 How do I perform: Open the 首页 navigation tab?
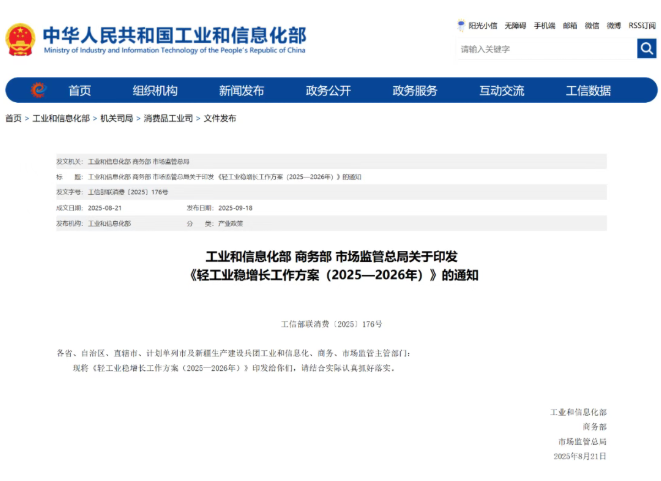coord(80,91)
